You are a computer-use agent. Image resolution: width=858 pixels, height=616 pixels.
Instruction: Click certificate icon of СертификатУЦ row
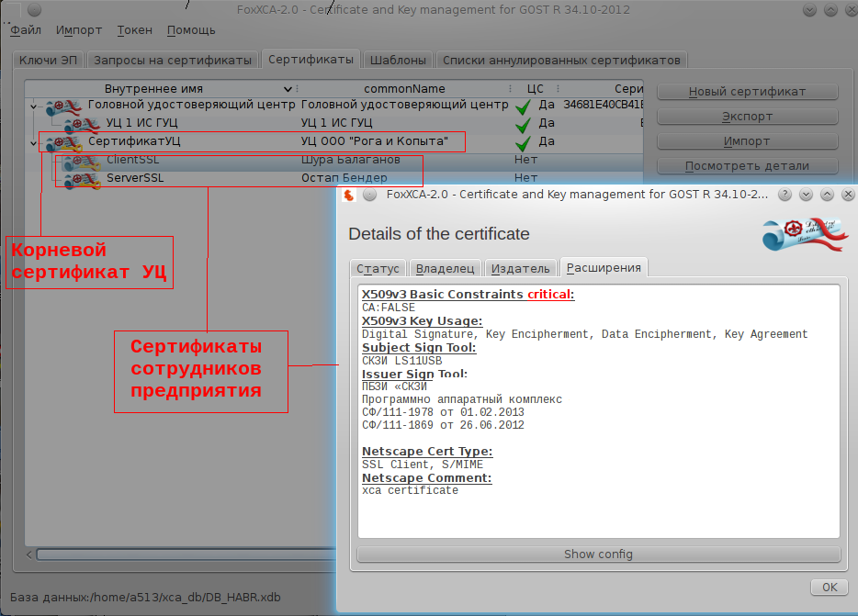[63, 143]
